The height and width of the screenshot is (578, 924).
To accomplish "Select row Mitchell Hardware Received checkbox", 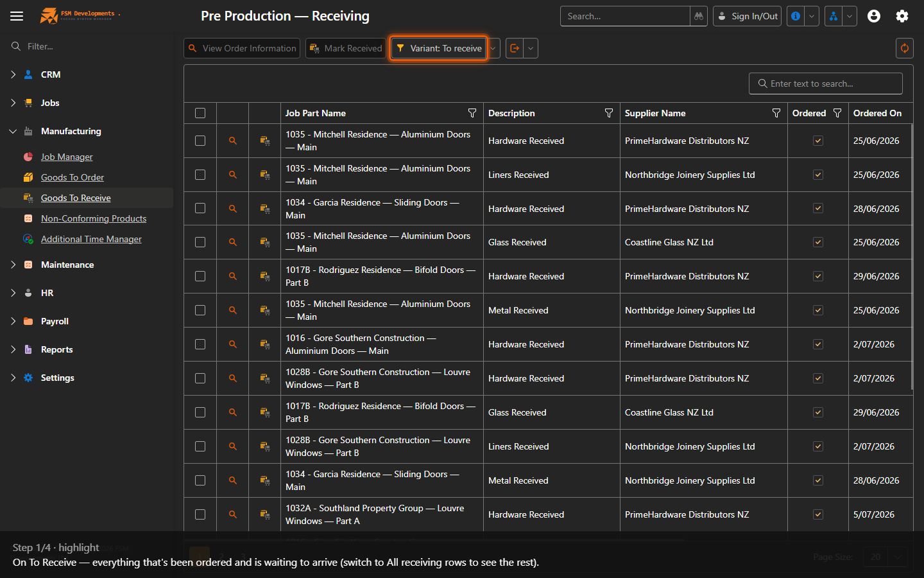I will [200, 141].
